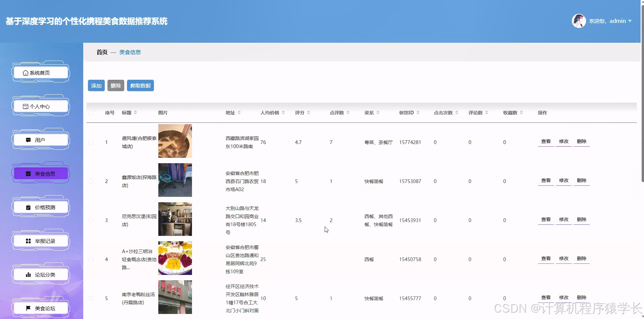
Task: Open 美食论坛 via its flag icon
Action: coord(28,308)
